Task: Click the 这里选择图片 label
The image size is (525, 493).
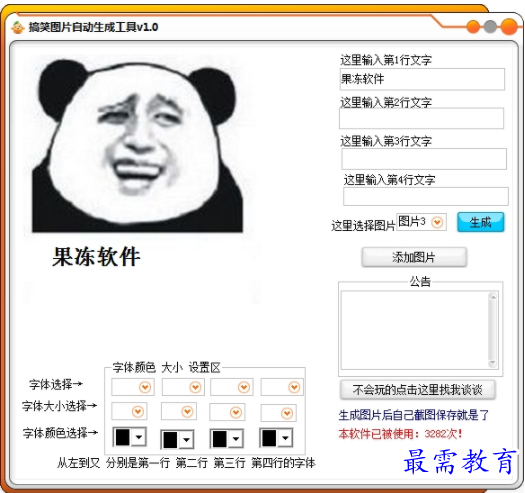Action: point(363,225)
